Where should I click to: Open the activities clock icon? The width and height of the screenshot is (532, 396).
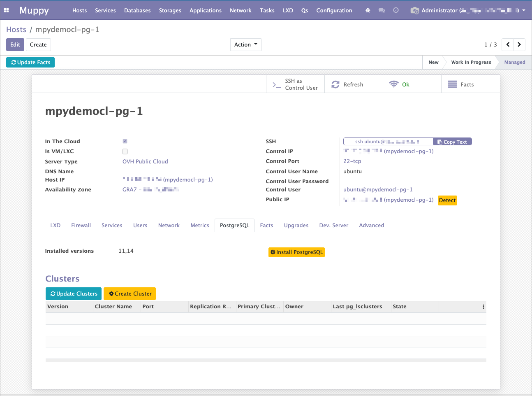coord(396,10)
